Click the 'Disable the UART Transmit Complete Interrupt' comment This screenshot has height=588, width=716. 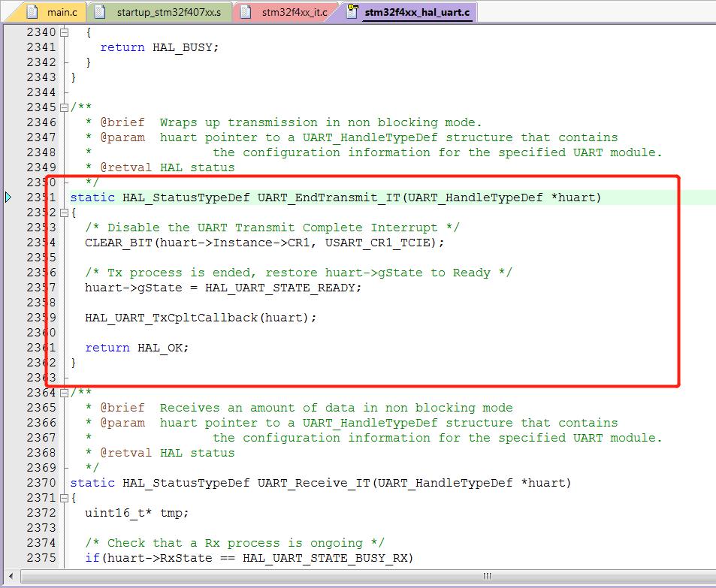pos(272,228)
